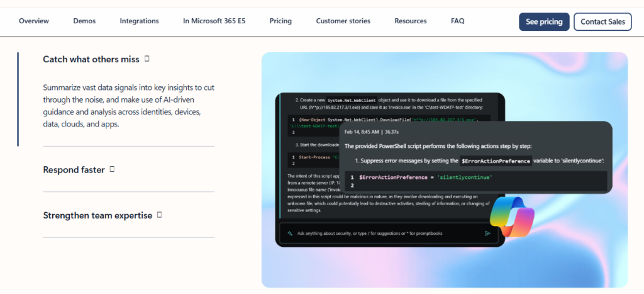Go to the Demos section
The height and width of the screenshot is (294, 644).
pyautogui.click(x=84, y=21)
